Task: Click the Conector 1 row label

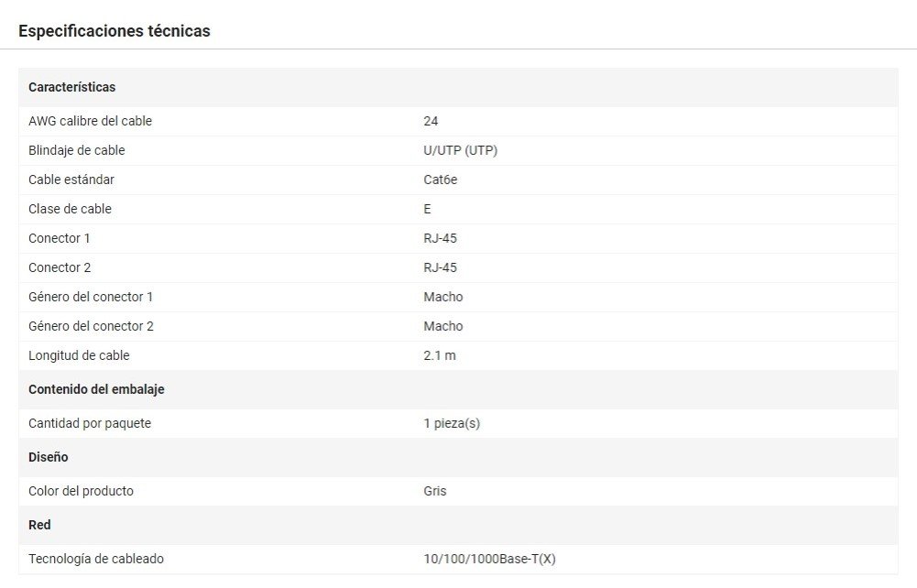Action: 60,238
